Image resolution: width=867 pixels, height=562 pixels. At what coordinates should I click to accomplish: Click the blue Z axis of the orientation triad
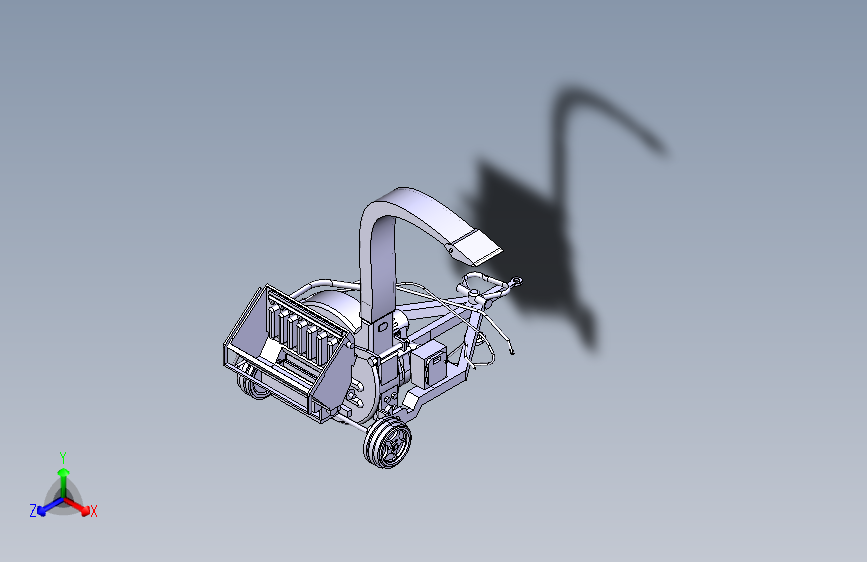point(50,507)
